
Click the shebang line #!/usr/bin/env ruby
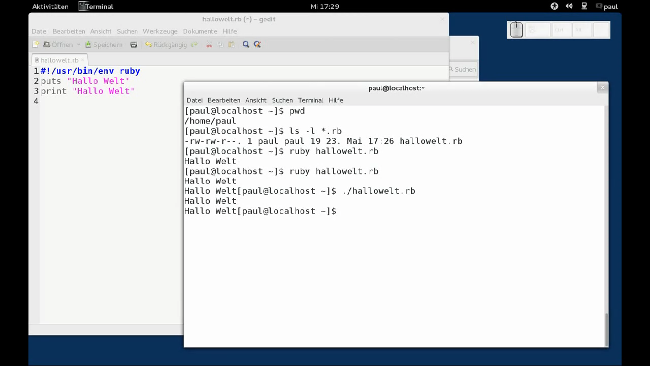[90, 71]
